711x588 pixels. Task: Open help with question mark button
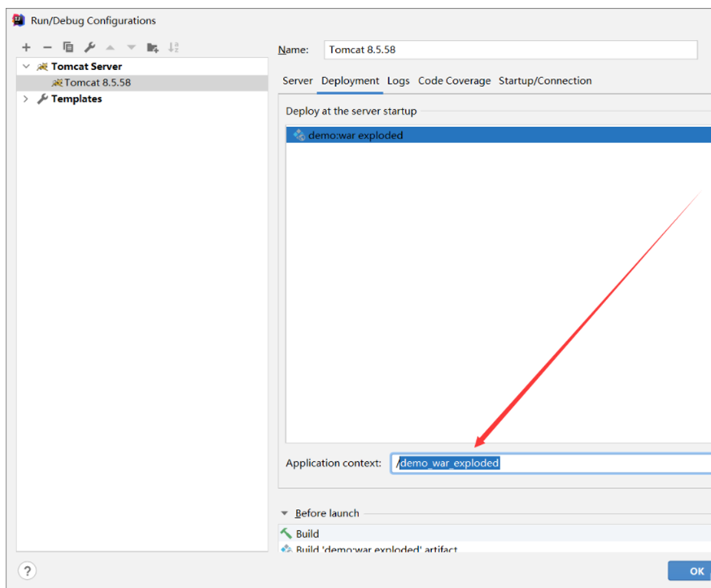pos(27,571)
